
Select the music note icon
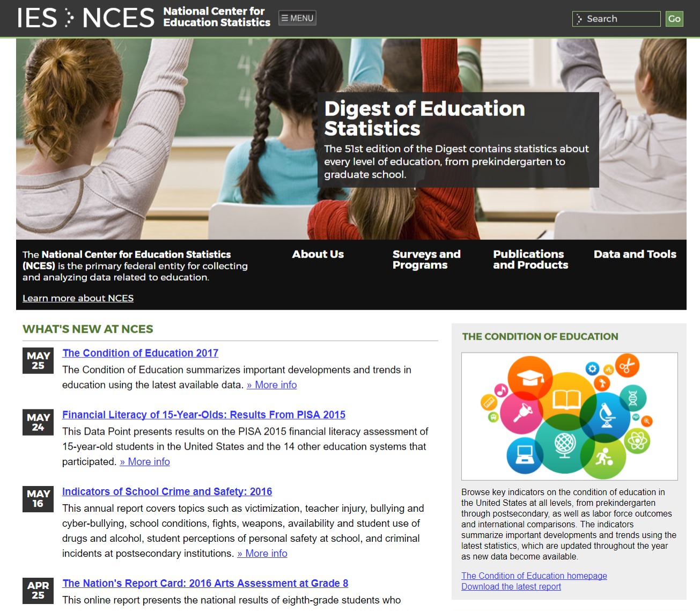(x=501, y=390)
